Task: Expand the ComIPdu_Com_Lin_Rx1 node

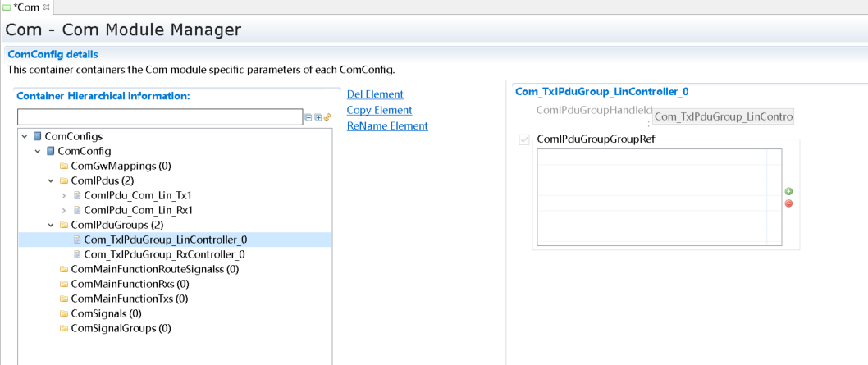Action: [64, 210]
